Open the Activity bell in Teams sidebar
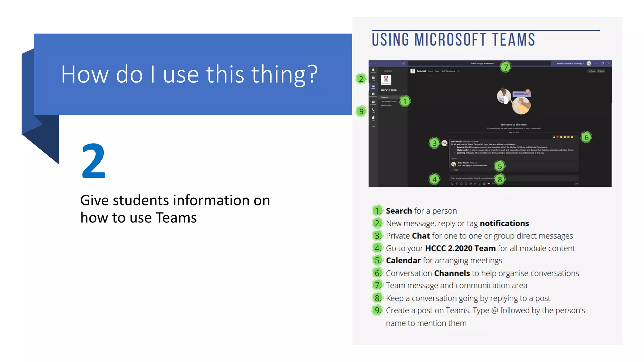Screen dimensions: 644x362 point(373,70)
